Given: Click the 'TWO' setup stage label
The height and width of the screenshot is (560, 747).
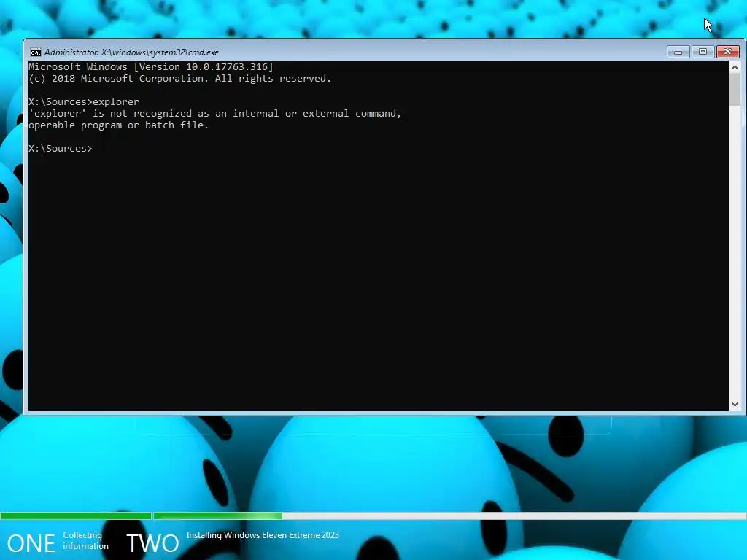Looking at the screenshot, I should point(152,543).
